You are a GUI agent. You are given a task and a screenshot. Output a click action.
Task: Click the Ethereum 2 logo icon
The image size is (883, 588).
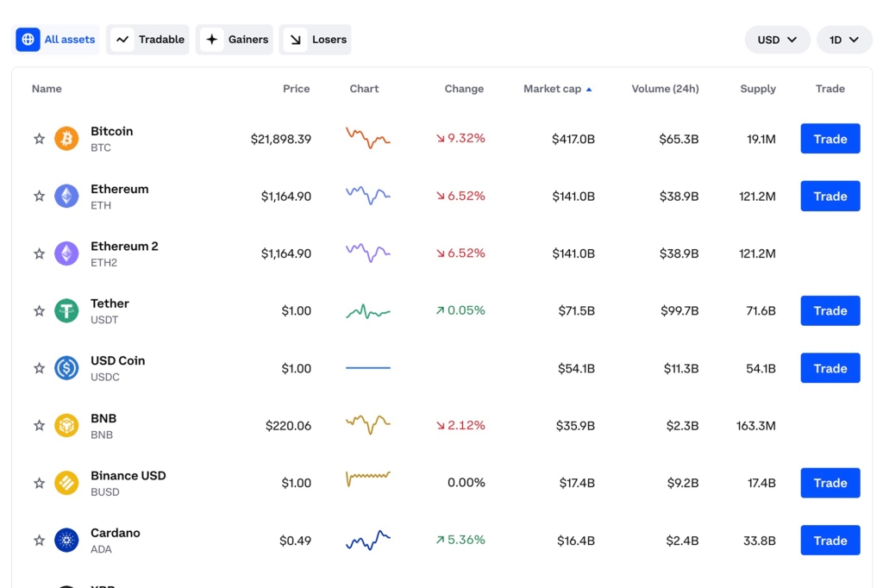(x=66, y=253)
